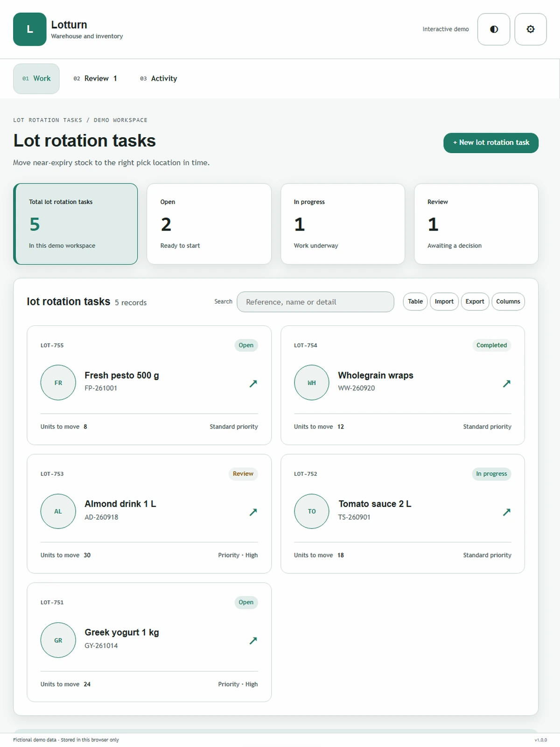
Task: Click Standard priority on Fresh pesto card
Action: (x=234, y=427)
